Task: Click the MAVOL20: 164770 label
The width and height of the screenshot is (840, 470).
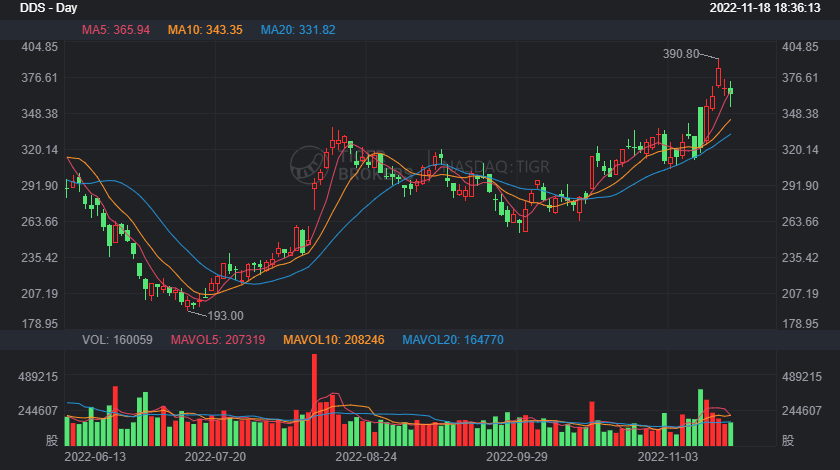Action: click(453, 340)
